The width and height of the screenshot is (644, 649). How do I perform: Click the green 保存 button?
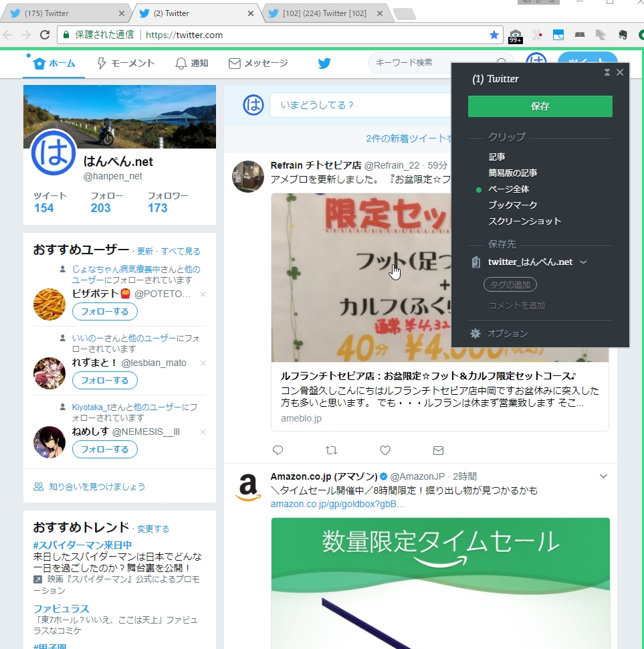(x=540, y=106)
